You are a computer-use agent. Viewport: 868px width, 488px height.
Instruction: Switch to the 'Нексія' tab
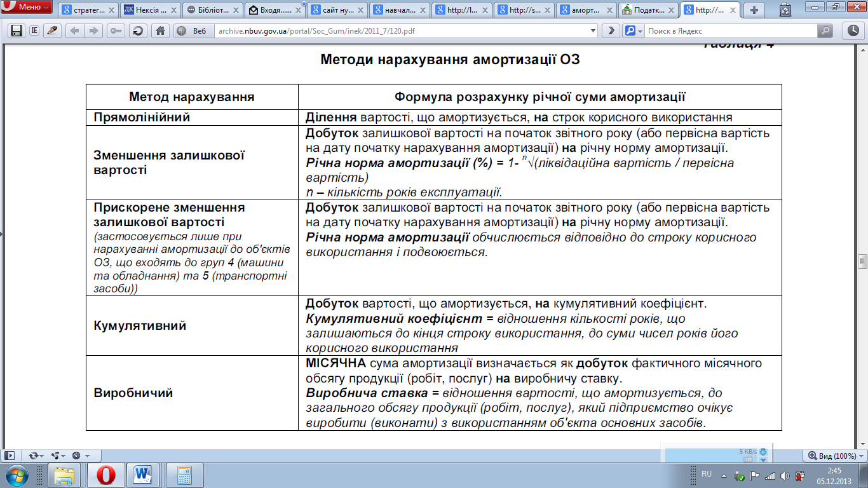coord(151,10)
